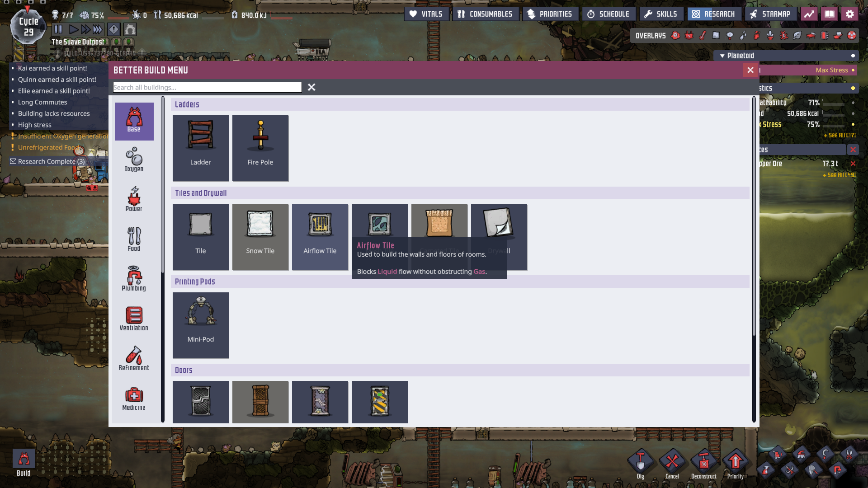Unpin the Copper Ore resource row
Image resolution: width=868 pixels, height=488 pixels.
click(x=853, y=164)
